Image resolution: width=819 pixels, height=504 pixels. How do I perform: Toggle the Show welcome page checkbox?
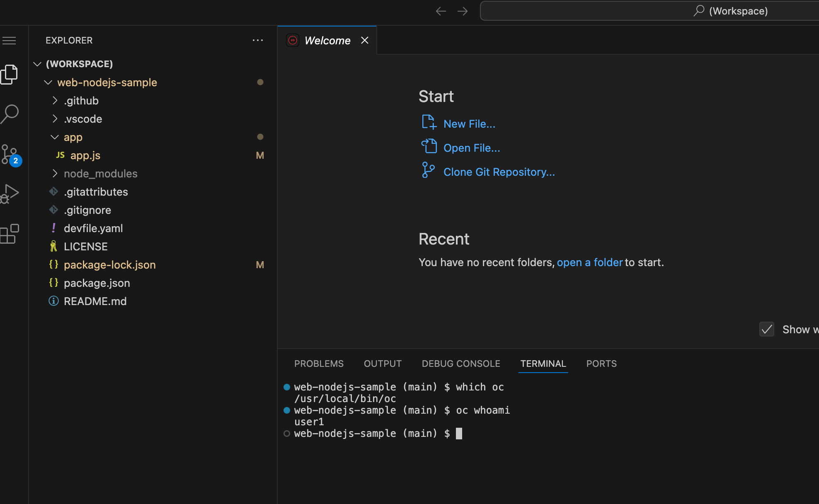[766, 330]
